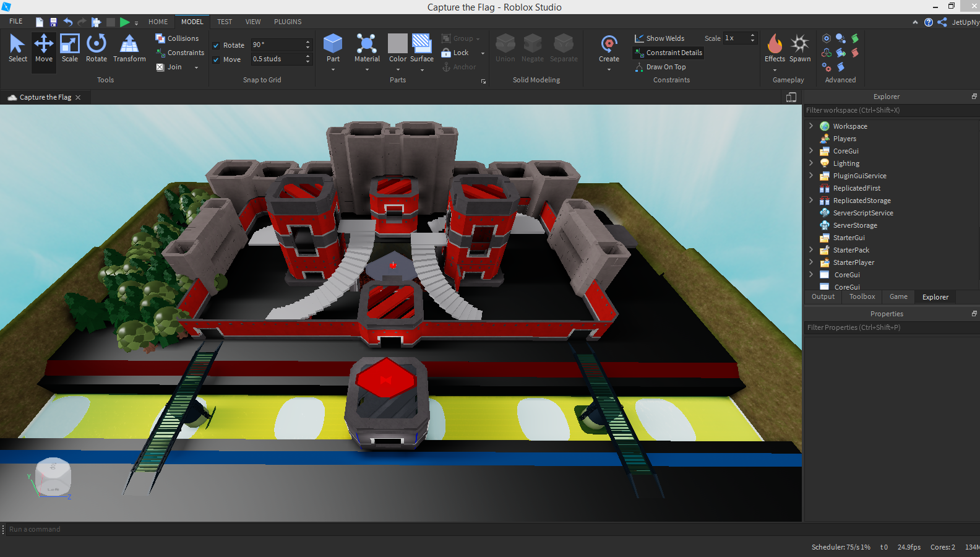The height and width of the screenshot is (557, 980).
Task: Activate the Transform tool
Action: 129,48
